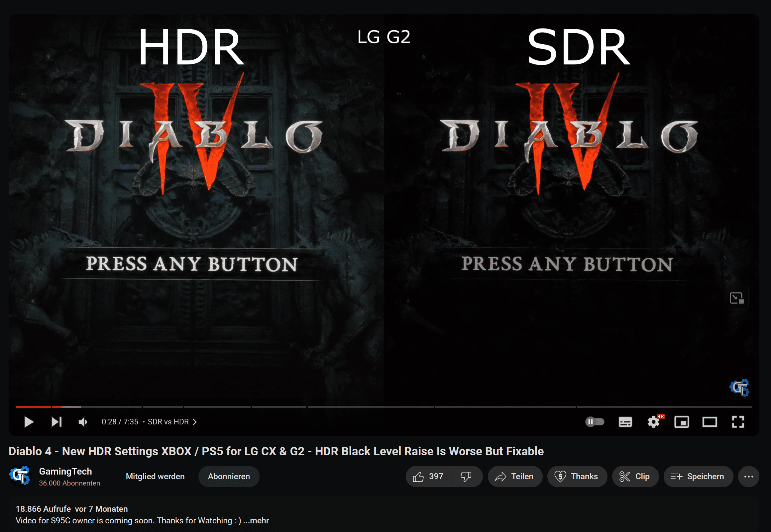Click the Teilen share button
This screenshot has height=532, width=771.
point(515,476)
